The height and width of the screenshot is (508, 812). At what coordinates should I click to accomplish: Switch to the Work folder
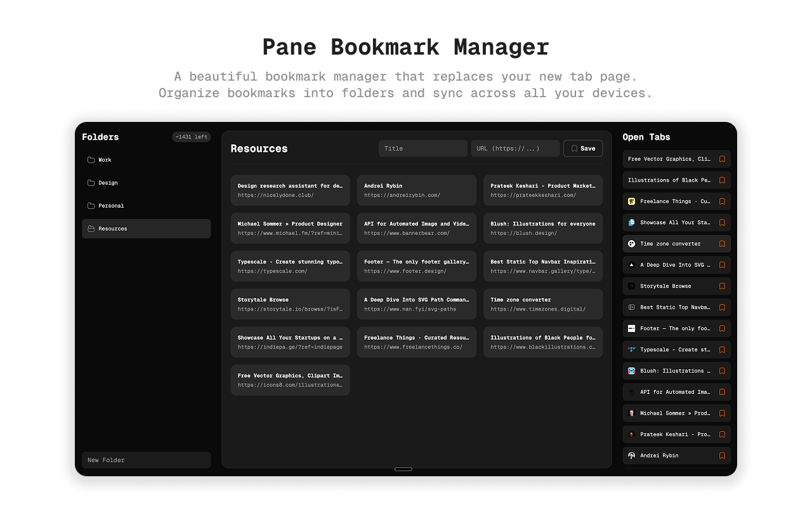click(x=103, y=159)
